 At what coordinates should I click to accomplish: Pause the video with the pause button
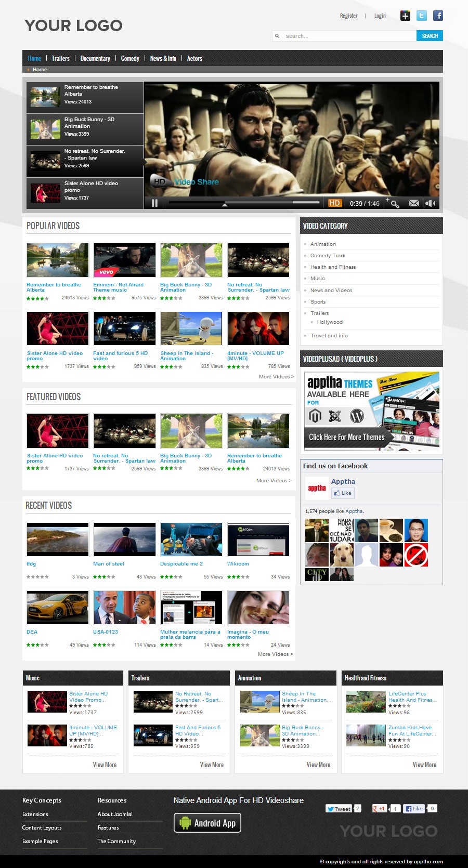click(154, 203)
